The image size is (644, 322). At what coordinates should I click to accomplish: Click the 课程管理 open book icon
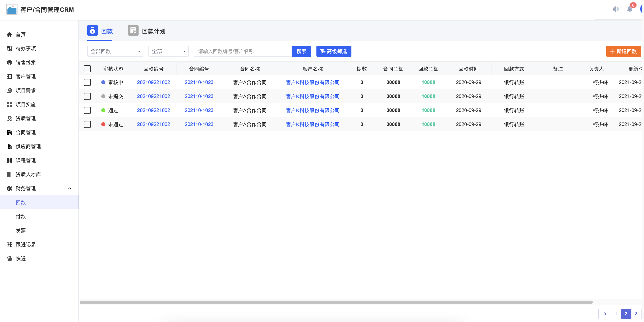point(9,161)
